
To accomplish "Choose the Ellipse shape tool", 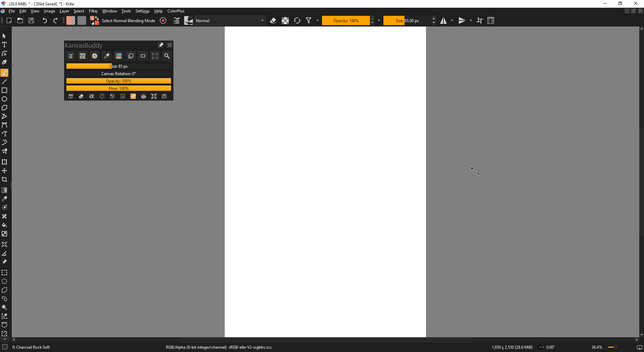I will (4, 99).
